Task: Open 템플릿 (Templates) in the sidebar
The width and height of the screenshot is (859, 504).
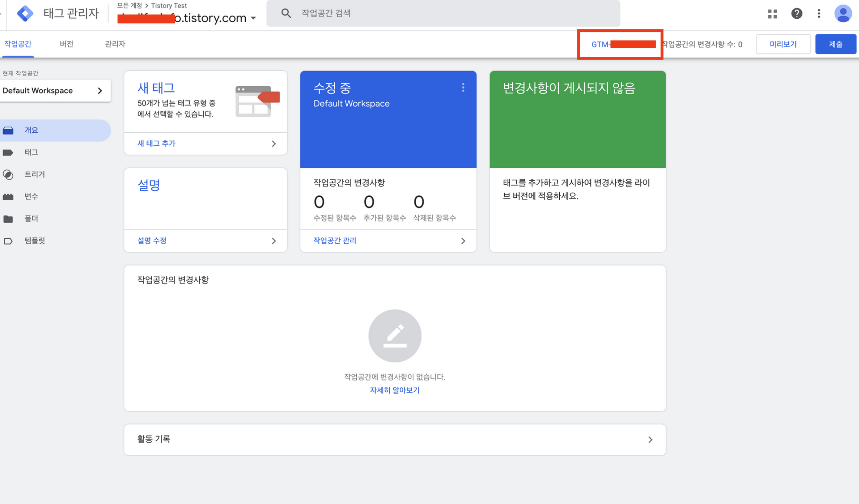Action: (34, 241)
